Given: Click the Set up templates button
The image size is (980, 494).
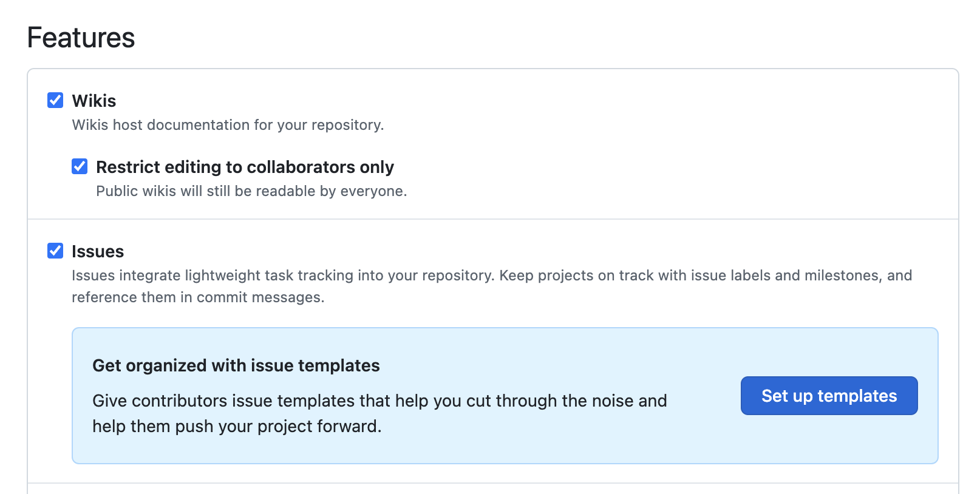Looking at the screenshot, I should click(829, 396).
